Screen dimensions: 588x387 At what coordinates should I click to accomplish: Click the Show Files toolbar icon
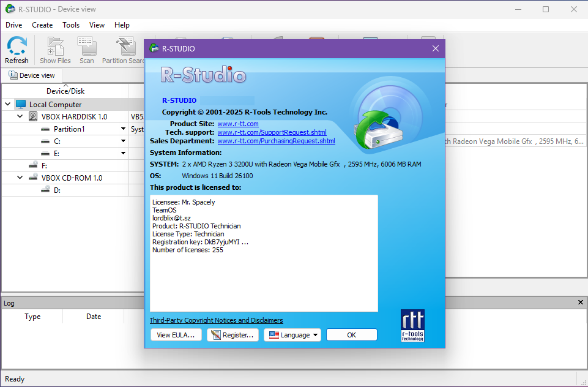pyautogui.click(x=55, y=46)
